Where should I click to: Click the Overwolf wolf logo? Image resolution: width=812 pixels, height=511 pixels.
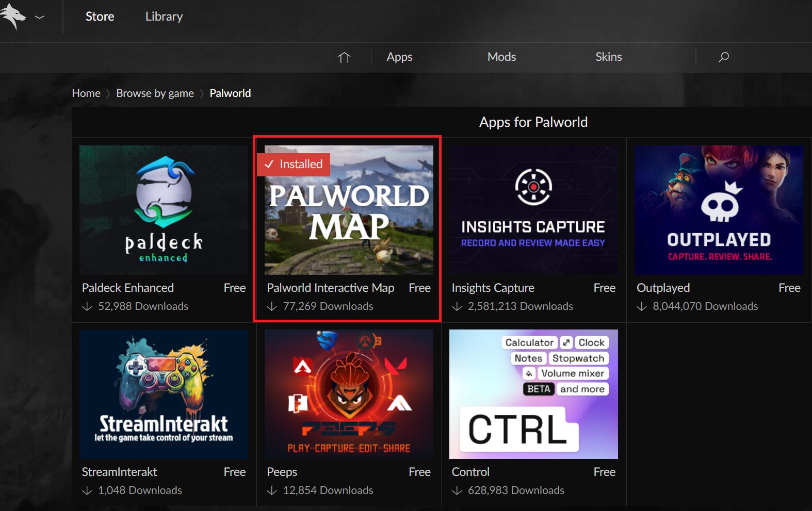pos(13,17)
